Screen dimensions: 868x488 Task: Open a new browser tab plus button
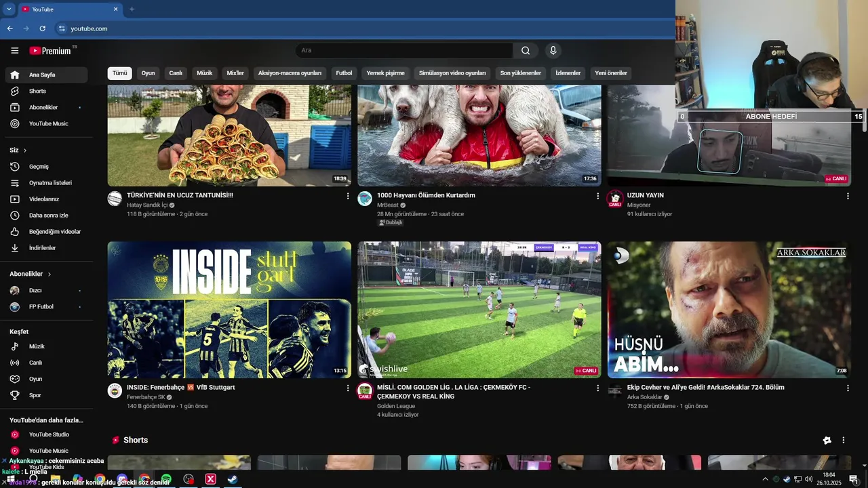pyautogui.click(x=132, y=9)
